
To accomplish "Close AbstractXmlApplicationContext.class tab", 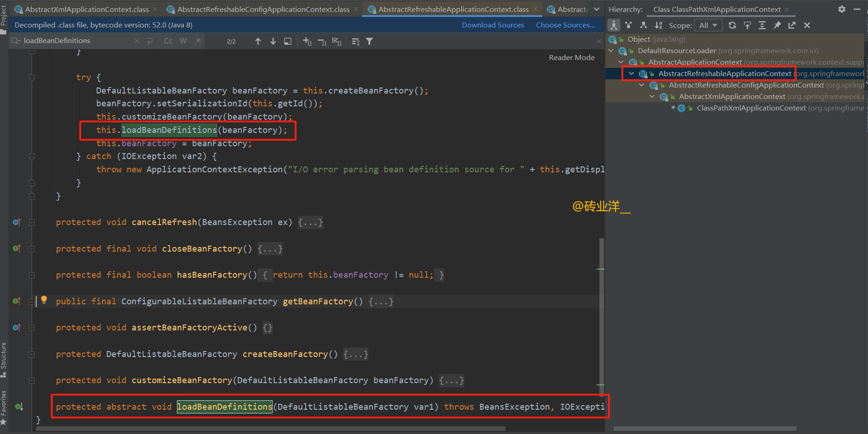I will click(x=155, y=9).
